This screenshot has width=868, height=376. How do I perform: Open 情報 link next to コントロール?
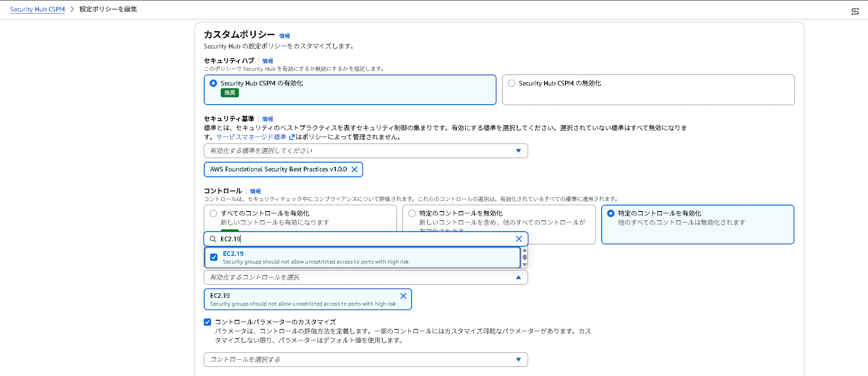(x=255, y=191)
